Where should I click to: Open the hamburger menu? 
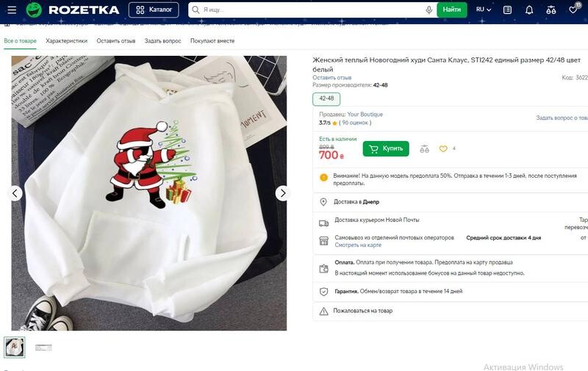(12, 10)
